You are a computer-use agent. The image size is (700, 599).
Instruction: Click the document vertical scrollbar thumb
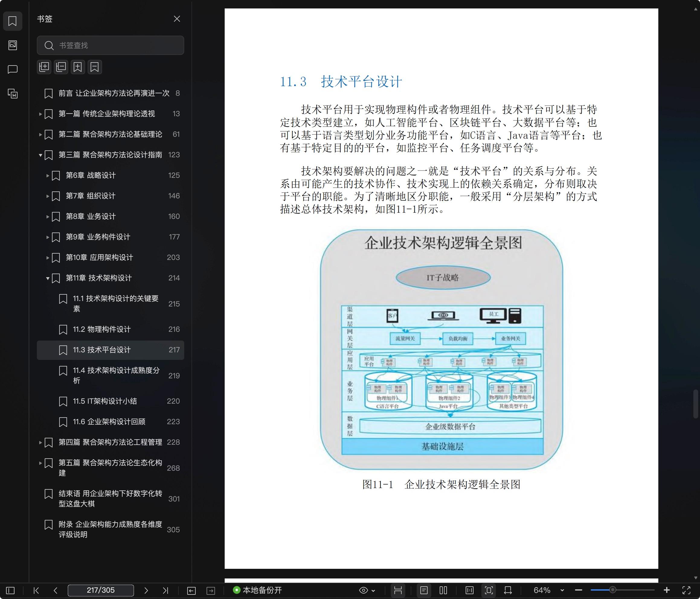[x=695, y=404]
